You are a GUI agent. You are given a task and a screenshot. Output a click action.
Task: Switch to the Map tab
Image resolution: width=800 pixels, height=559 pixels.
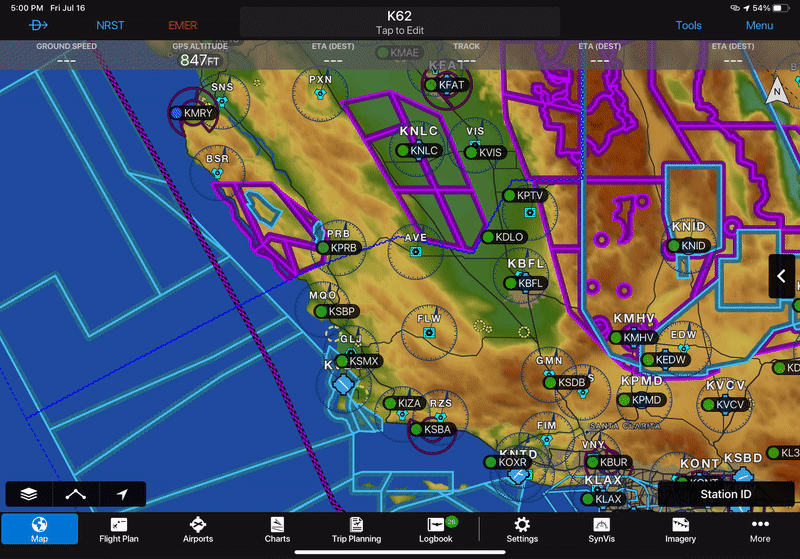pyautogui.click(x=39, y=529)
